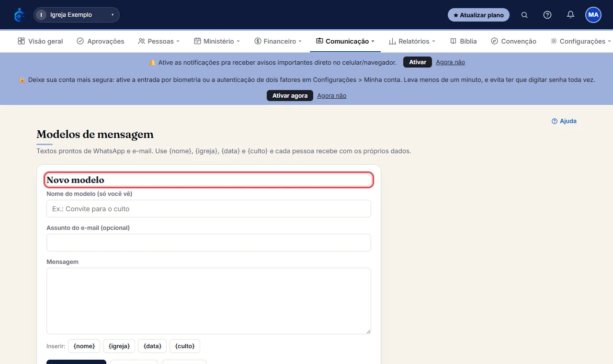Click the Bíblia book icon

coord(453,41)
